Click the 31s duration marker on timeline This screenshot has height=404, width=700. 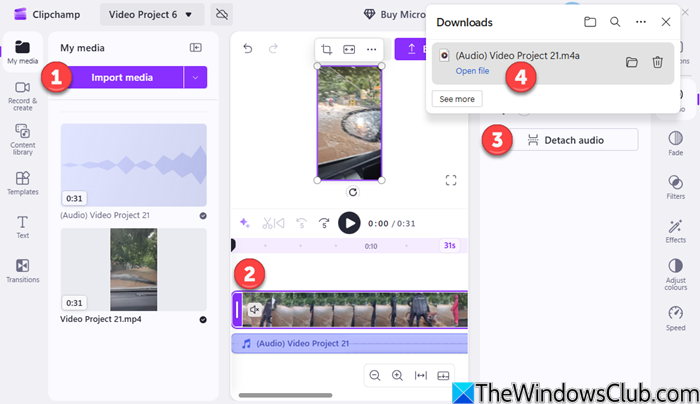click(x=450, y=246)
